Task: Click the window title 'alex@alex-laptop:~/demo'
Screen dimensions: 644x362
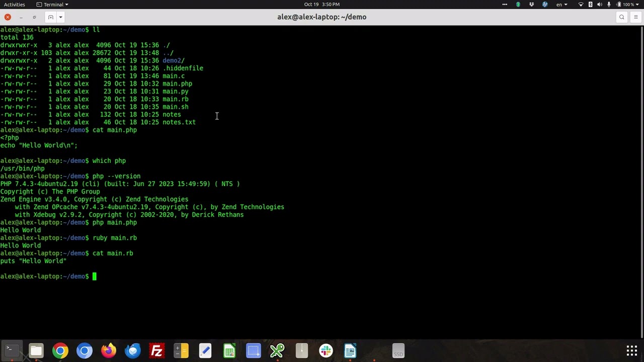Action: click(321, 17)
